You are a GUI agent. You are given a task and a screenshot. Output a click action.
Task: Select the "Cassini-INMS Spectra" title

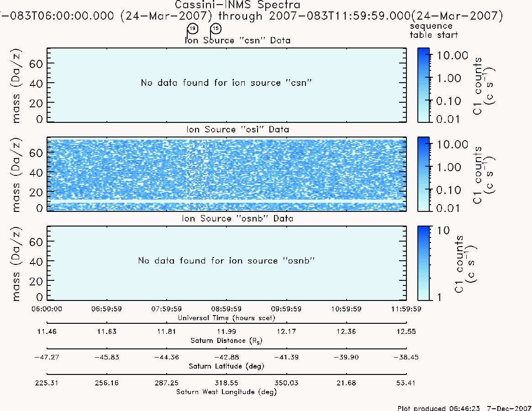[x=237, y=5]
